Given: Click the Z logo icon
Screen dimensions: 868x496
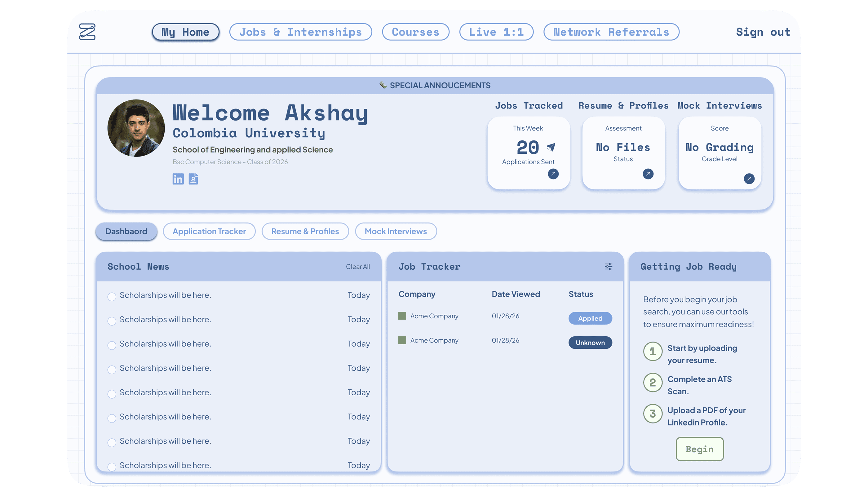Looking at the screenshot, I should (x=87, y=32).
